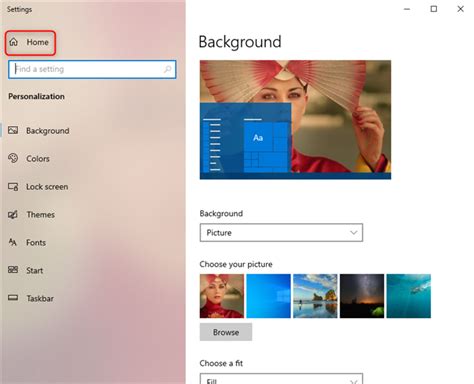Expand the Choose a fit dropdown

click(281, 379)
